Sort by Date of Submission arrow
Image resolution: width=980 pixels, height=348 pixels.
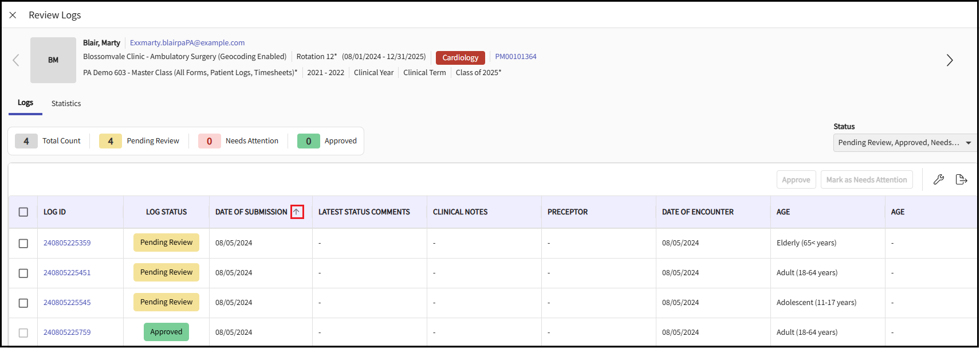(x=297, y=212)
